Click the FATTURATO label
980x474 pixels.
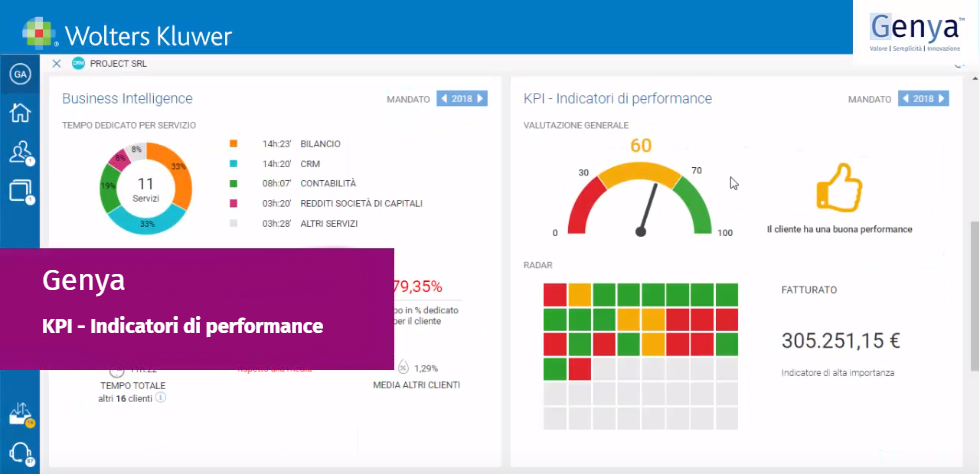point(809,290)
